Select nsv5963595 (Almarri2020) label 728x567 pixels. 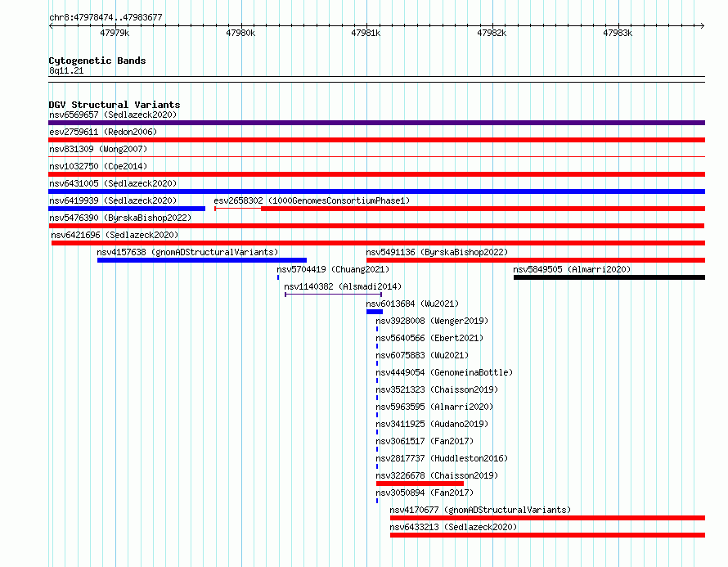(434, 407)
